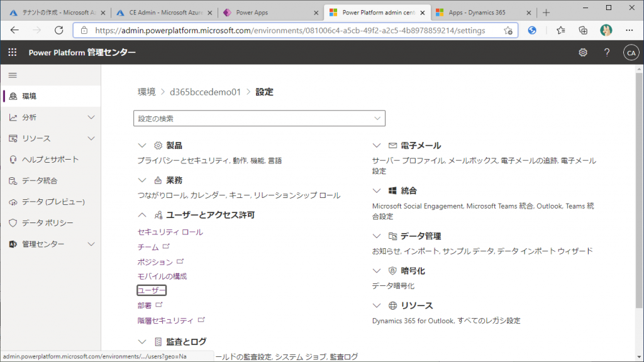Screen dimensions: 644x362
Task: Open the セキュリティ ロール link
Action: click(170, 232)
